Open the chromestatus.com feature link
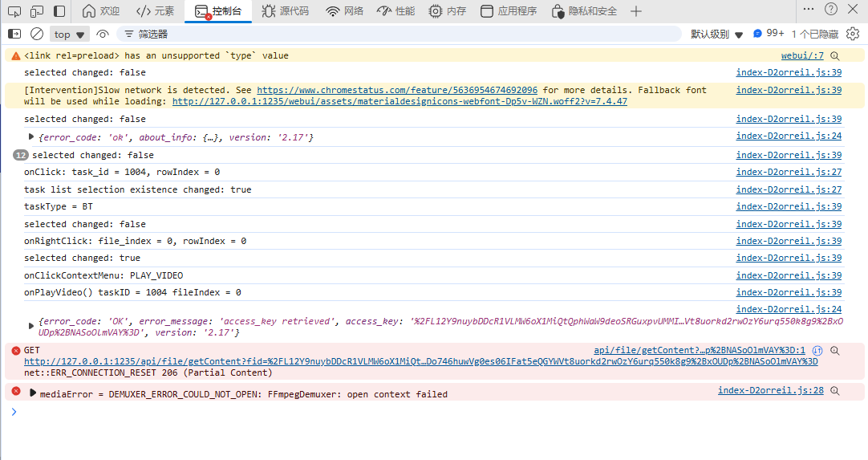Viewport: 868px width, 460px height. click(x=397, y=90)
